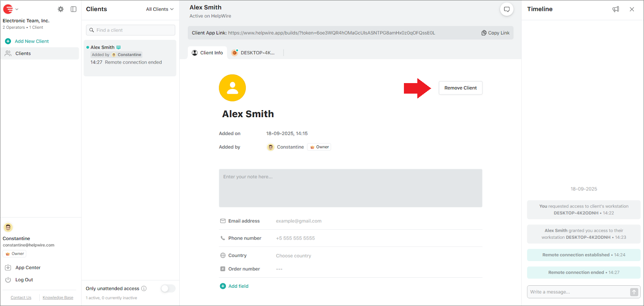Image resolution: width=644 pixels, height=306 pixels.
Task: Expand the workspace dropdown chevron
Action: [17, 9]
